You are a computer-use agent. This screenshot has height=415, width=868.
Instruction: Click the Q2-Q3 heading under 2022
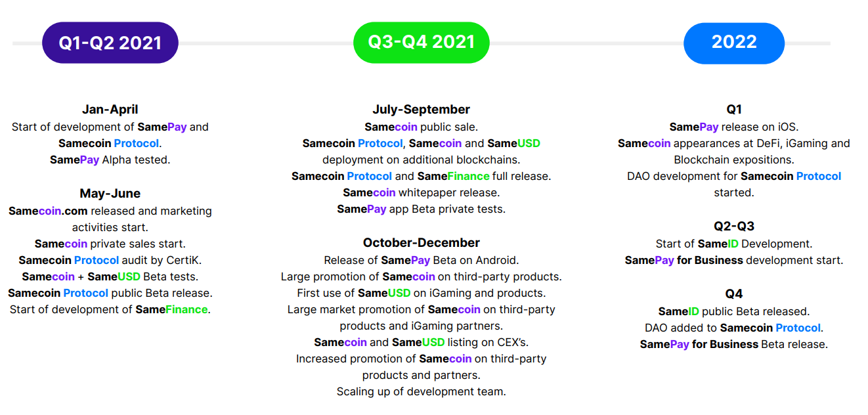point(734,227)
